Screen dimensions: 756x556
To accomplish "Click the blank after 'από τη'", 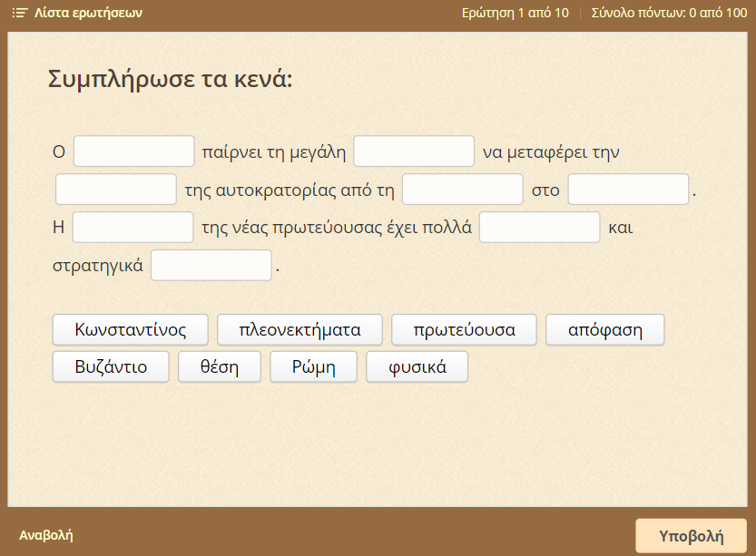I will coord(463,190).
